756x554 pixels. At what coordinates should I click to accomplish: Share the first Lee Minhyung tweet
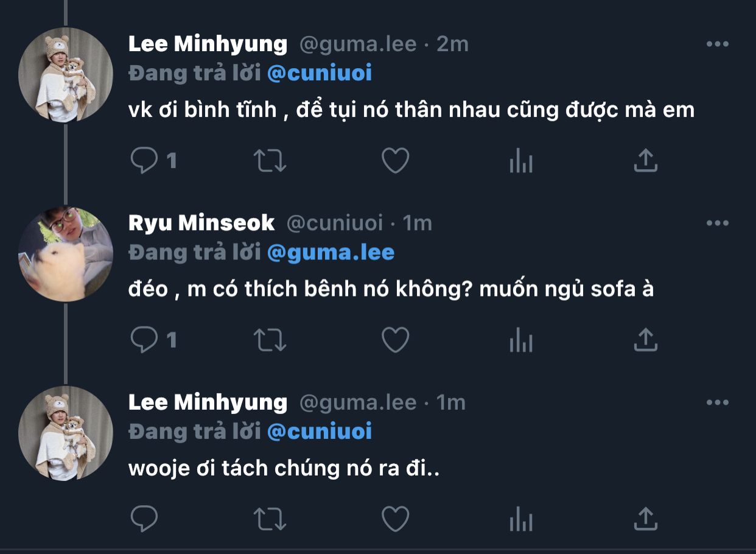point(646,160)
